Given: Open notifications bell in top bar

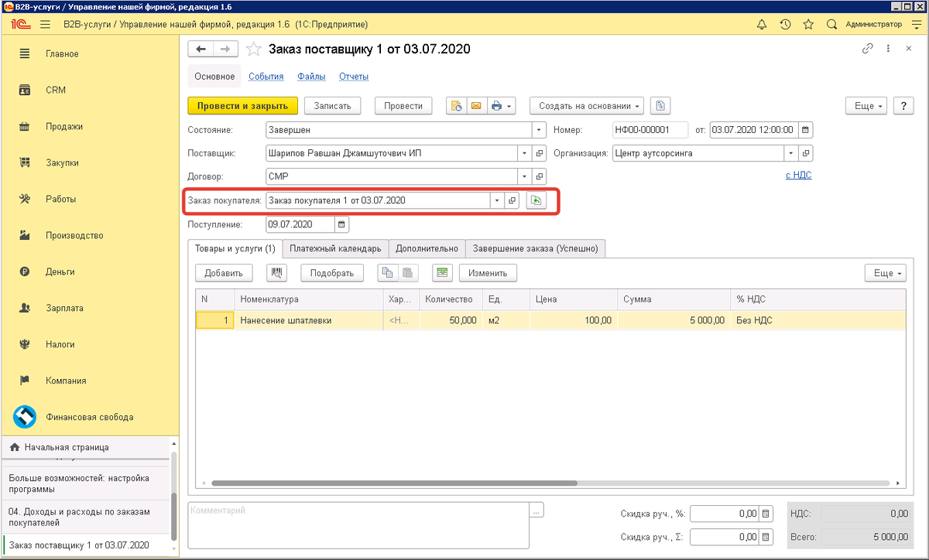Looking at the screenshot, I should pyautogui.click(x=762, y=24).
